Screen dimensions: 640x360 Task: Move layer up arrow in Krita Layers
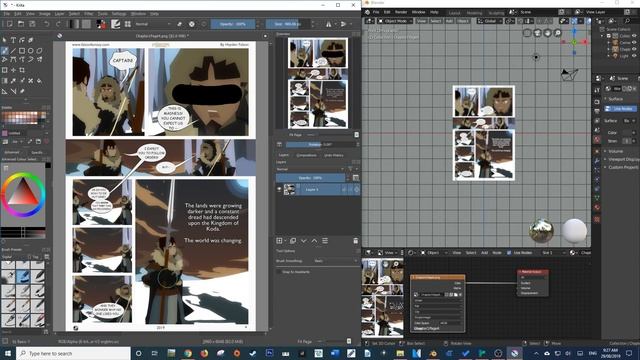coord(314,241)
